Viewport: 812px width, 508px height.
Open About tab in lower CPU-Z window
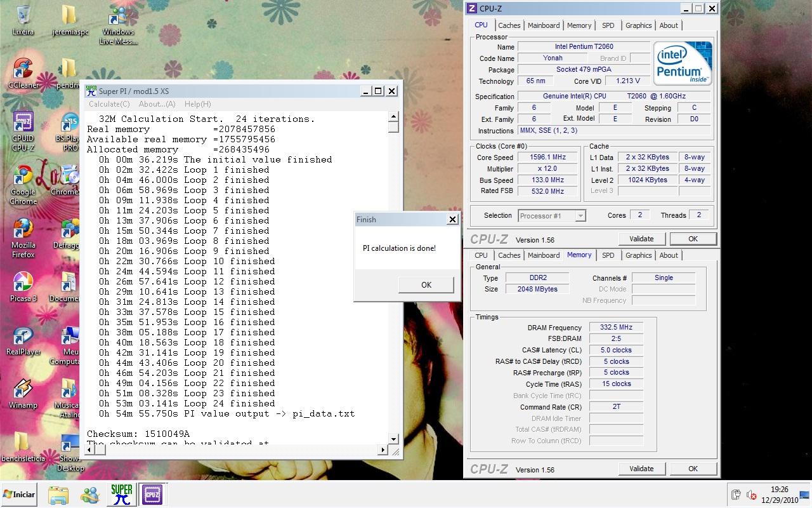(x=669, y=255)
